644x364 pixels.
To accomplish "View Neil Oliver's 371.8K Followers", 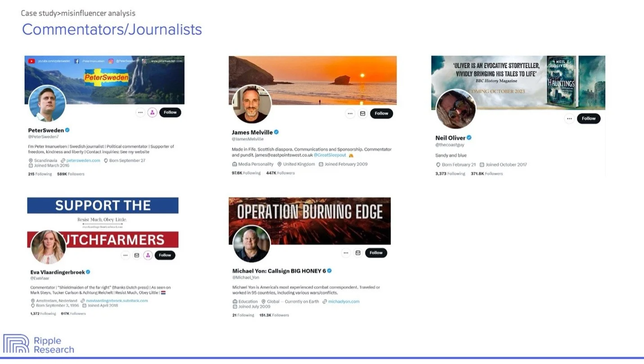I will point(487,174).
